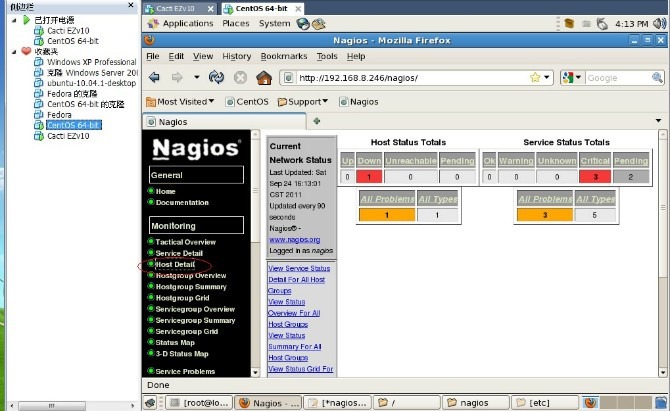The width and height of the screenshot is (670, 411).
Task: Click the Google search field
Action: [x=618, y=77]
